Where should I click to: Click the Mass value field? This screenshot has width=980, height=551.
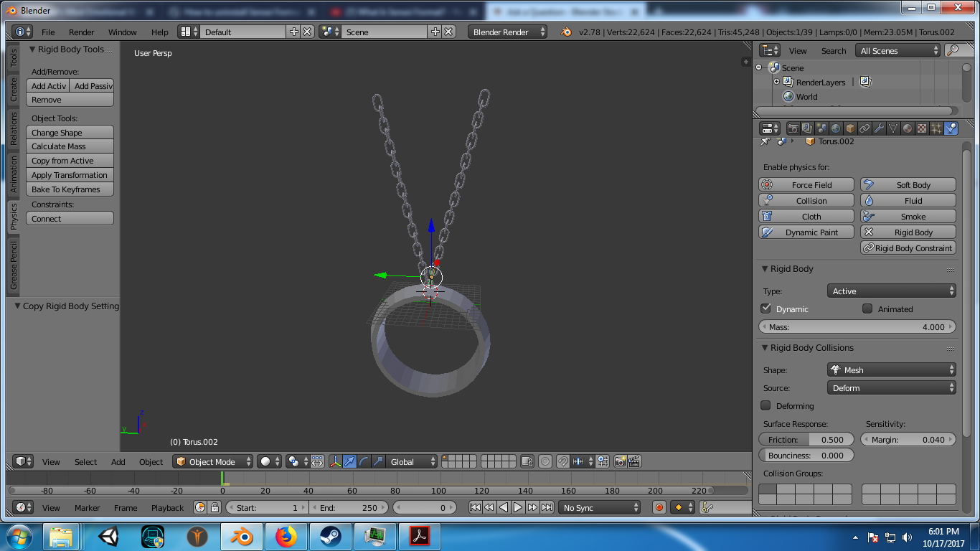tap(857, 326)
